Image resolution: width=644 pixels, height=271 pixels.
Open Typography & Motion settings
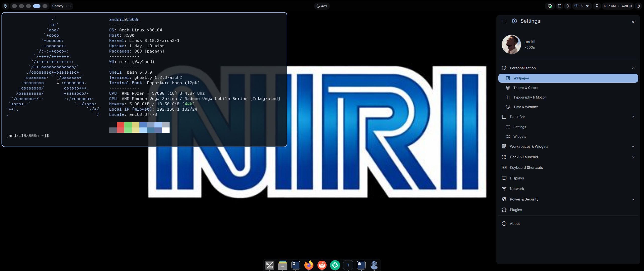pyautogui.click(x=530, y=97)
